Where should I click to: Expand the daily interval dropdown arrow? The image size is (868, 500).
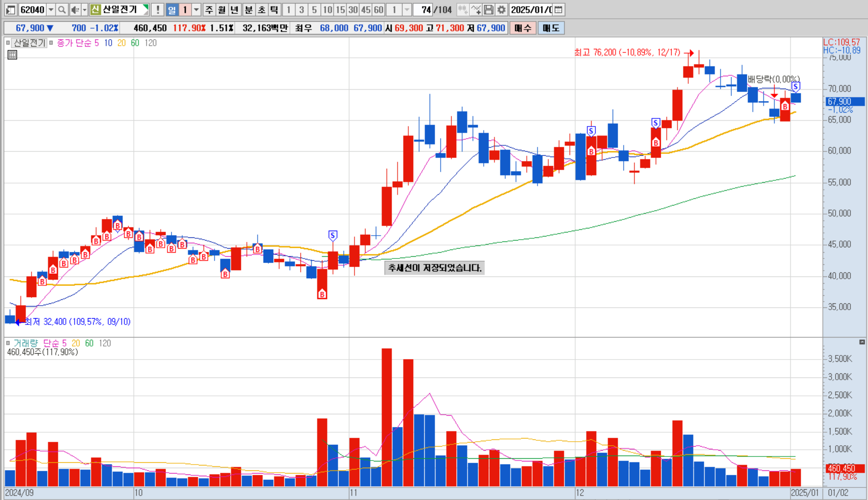[x=196, y=10]
